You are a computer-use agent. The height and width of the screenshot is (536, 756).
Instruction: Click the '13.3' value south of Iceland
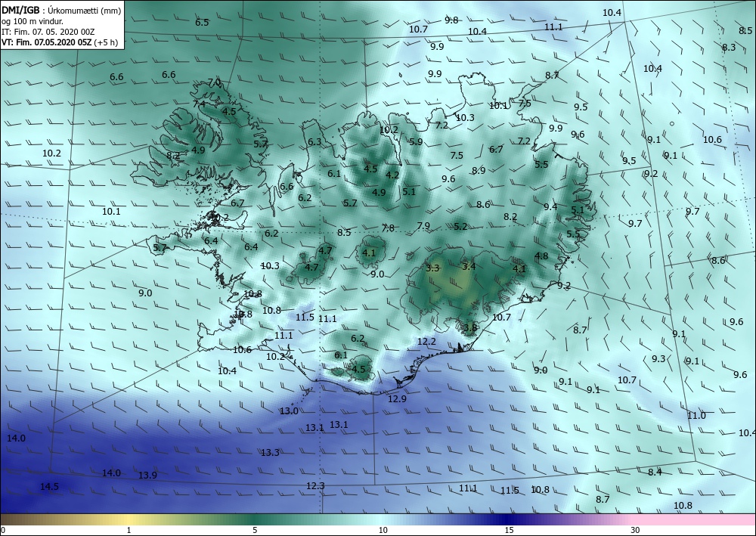[270, 452]
